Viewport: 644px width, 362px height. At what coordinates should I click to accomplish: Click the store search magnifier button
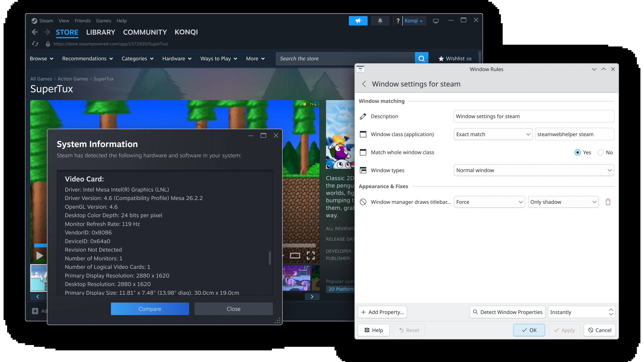(x=422, y=59)
